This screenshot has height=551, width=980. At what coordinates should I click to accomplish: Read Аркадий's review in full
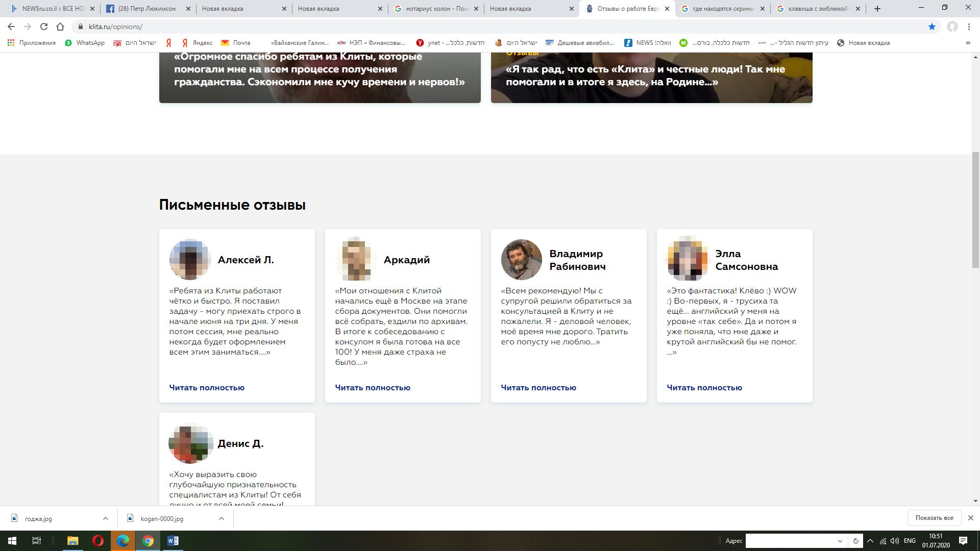tap(373, 388)
